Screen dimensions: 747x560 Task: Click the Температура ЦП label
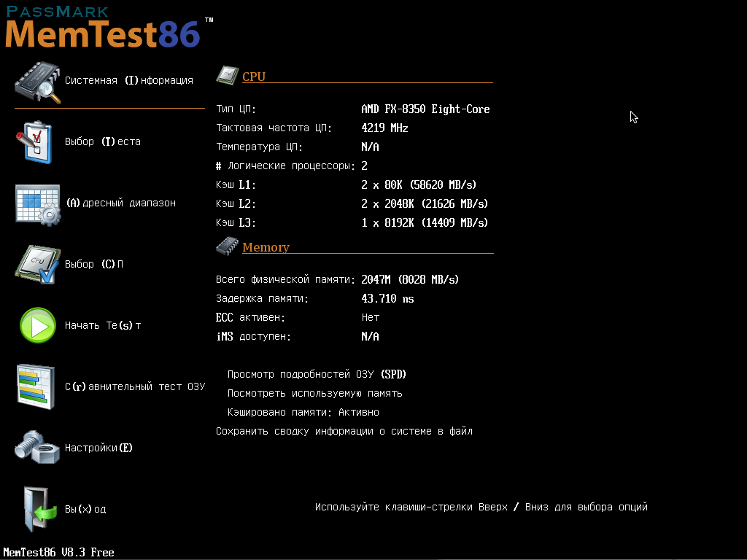click(x=259, y=147)
